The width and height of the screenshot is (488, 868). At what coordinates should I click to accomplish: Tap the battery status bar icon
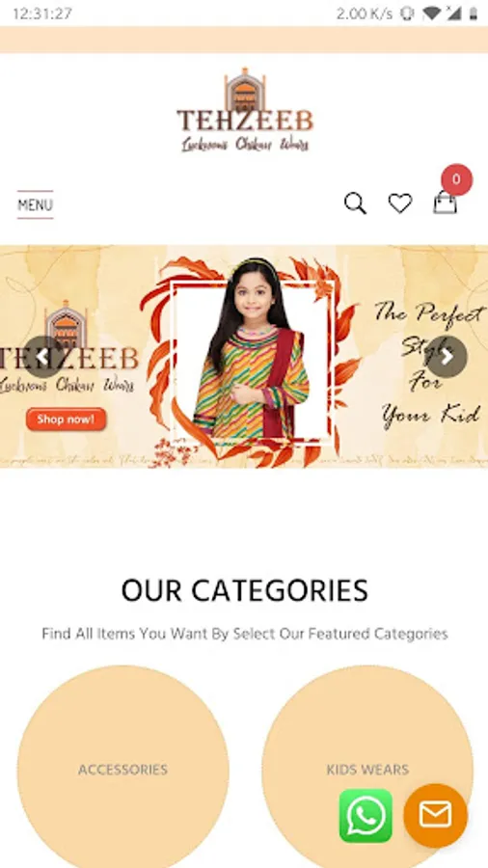tap(474, 14)
